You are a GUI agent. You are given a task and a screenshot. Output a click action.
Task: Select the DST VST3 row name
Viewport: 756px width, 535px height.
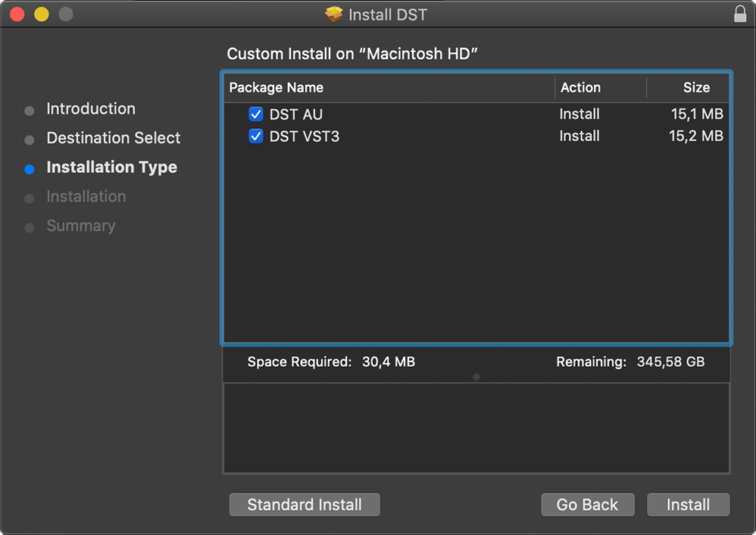[305, 136]
